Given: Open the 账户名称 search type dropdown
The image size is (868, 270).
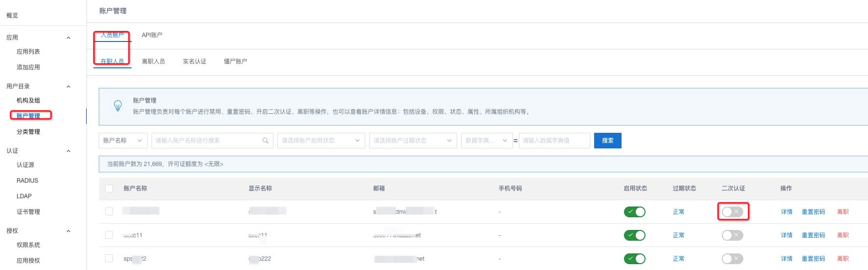Looking at the screenshot, I should (x=123, y=141).
